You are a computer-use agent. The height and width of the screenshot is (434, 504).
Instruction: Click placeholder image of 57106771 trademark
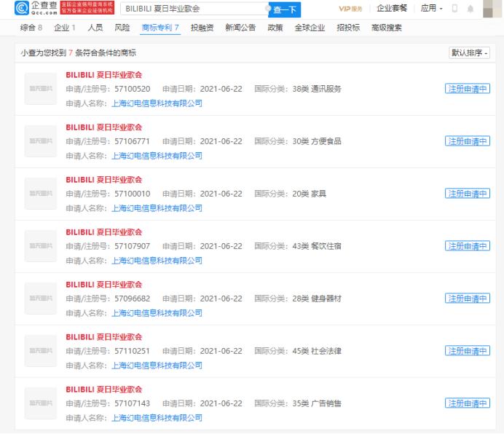[41, 141]
